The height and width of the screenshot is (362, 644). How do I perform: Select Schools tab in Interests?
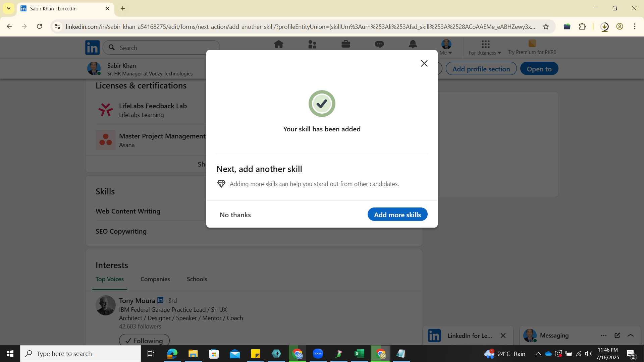197,279
